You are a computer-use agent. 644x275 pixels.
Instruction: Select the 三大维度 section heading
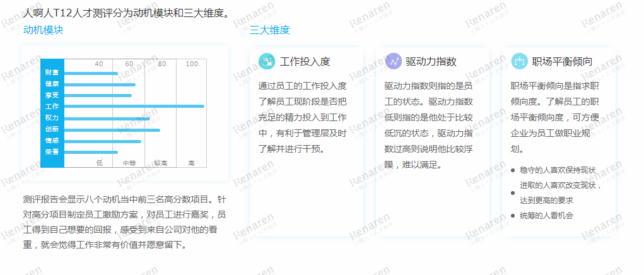270,30
